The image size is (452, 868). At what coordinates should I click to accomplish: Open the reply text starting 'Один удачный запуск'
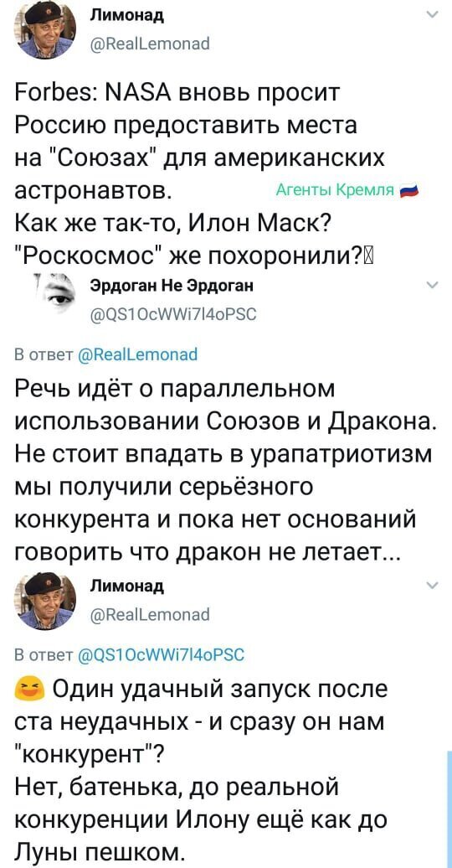point(203,769)
